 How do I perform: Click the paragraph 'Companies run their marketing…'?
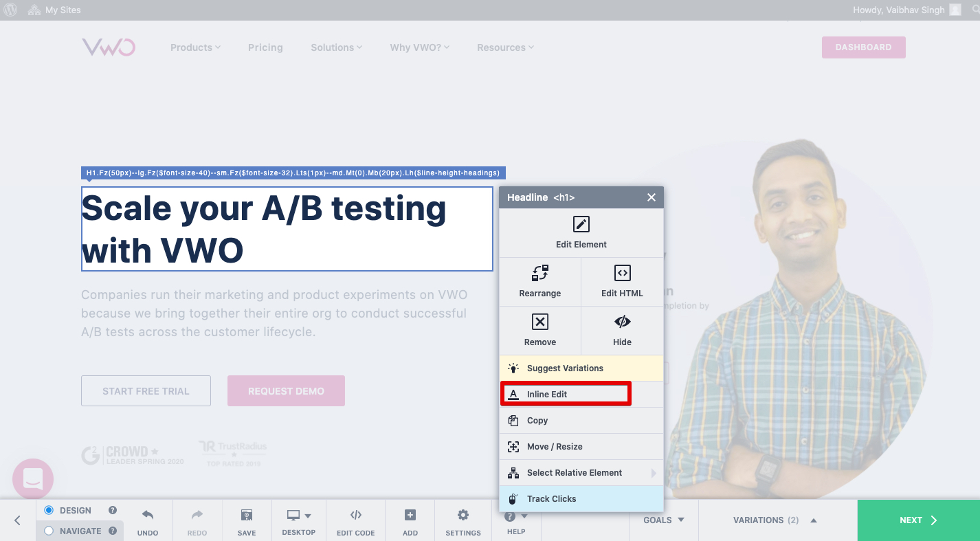pyautogui.click(x=274, y=313)
